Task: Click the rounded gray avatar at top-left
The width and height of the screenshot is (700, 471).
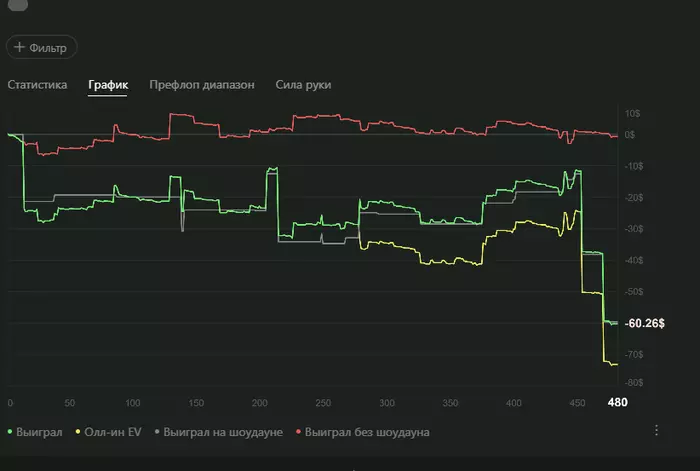Action: (x=18, y=4)
